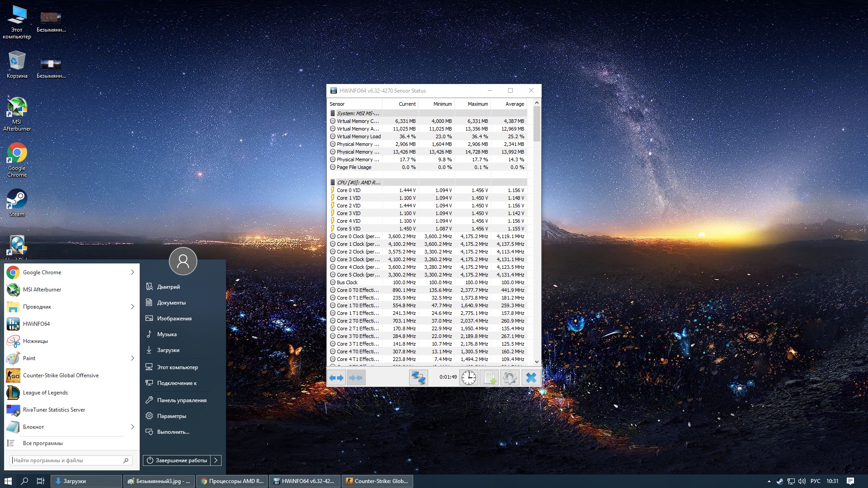This screenshot has height=488, width=868.
Task: Click the user avatar in start menu
Action: click(183, 261)
